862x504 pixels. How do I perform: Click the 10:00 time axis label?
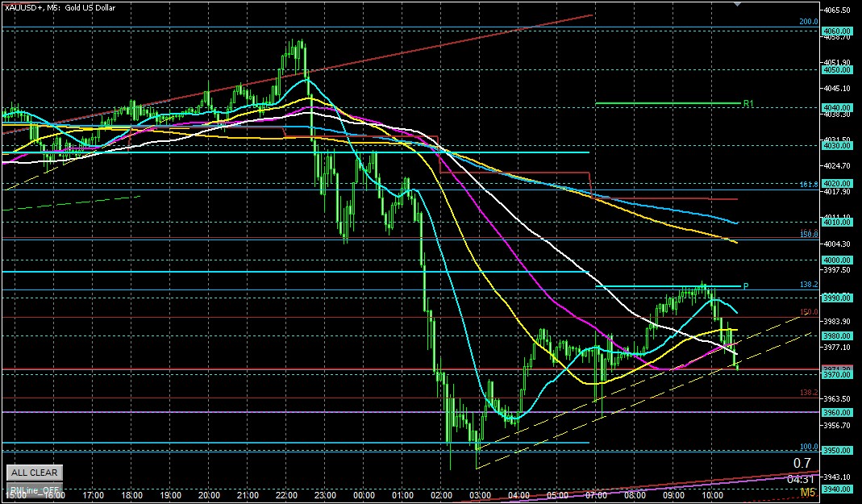point(712,495)
